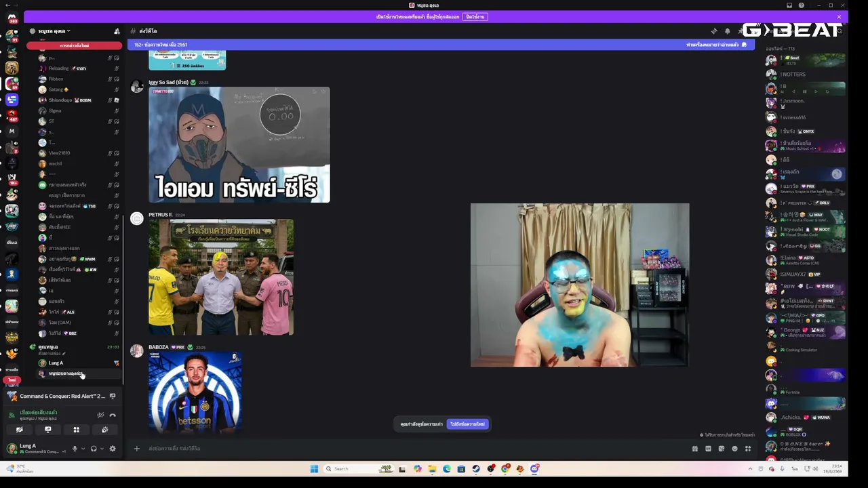Share your screen in voice panel
Screen dimensions: 868x488
[47, 430]
